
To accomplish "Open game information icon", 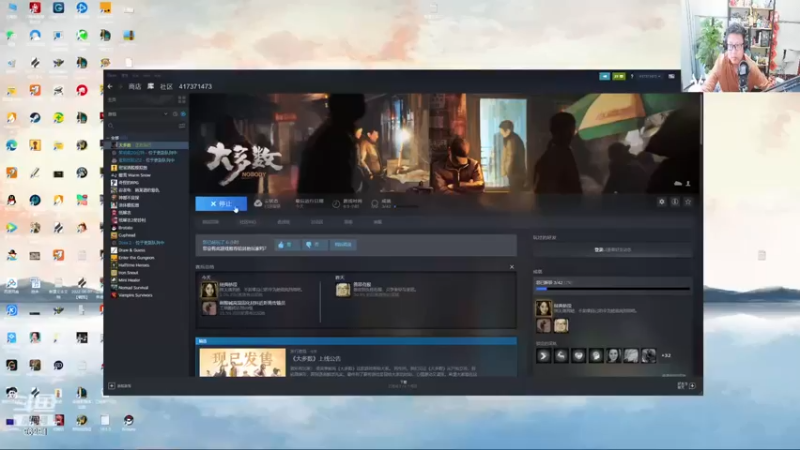I will pyautogui.click(x=675, y=202).
